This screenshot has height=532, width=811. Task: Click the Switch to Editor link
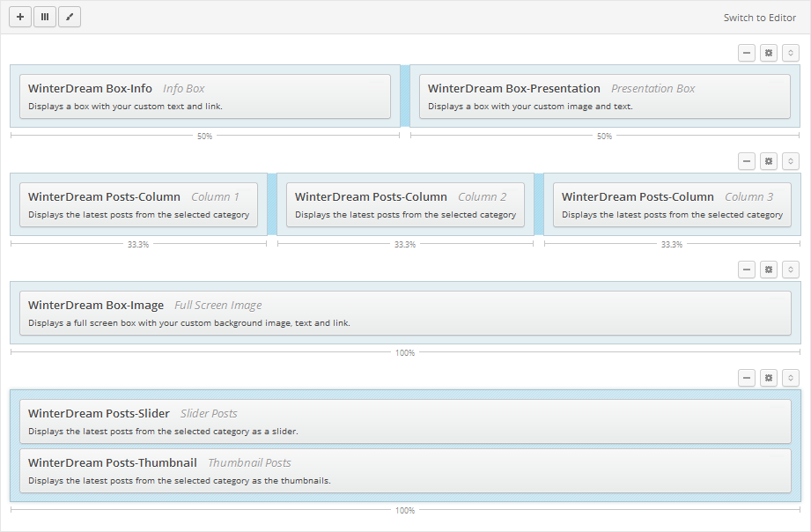coord(759,17)
